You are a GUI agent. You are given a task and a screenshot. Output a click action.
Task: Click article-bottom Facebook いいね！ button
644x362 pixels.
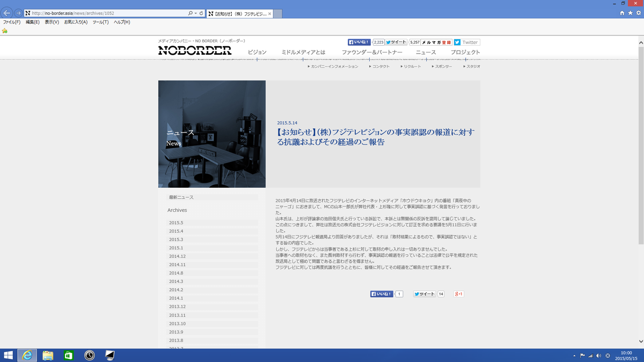(x=382, y=294)
